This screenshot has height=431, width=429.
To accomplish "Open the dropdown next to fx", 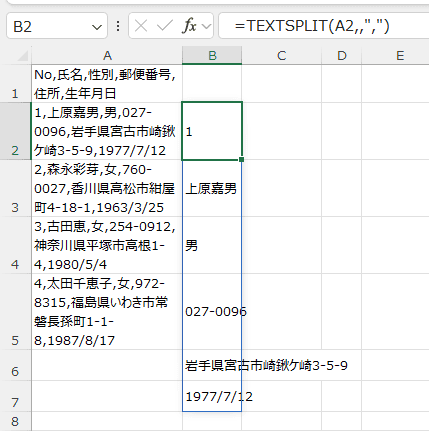I will coord(206,26).
